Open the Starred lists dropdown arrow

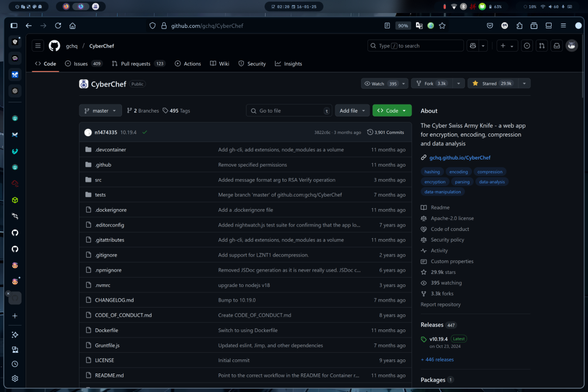point(524,83)
